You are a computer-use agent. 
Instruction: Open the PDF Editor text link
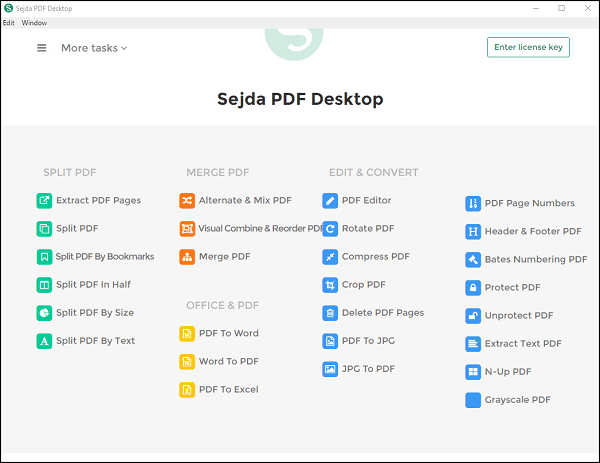366,200
